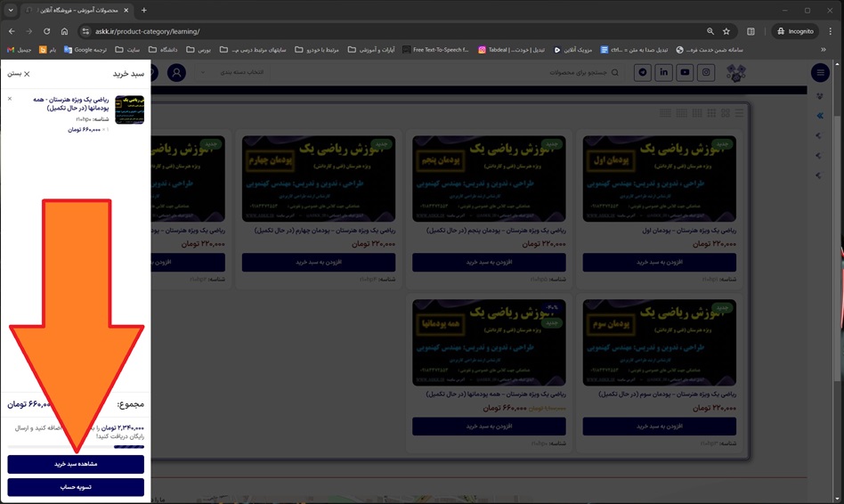The height and width of the screenshot is (504, 844).
Task: Open the LinkedIn social icon
Action: pos(664,73)
